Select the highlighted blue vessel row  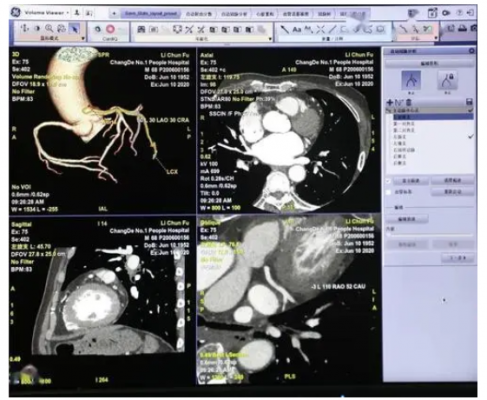(433, 117)
